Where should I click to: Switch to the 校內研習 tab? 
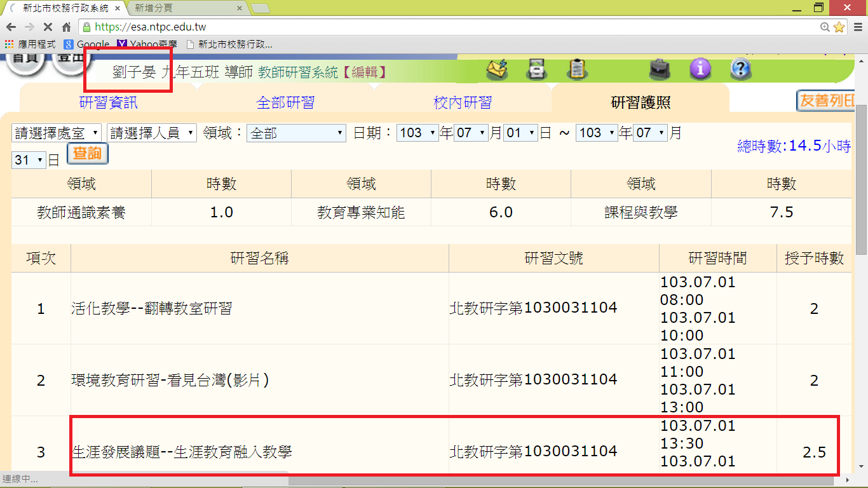tap(463, 102)
